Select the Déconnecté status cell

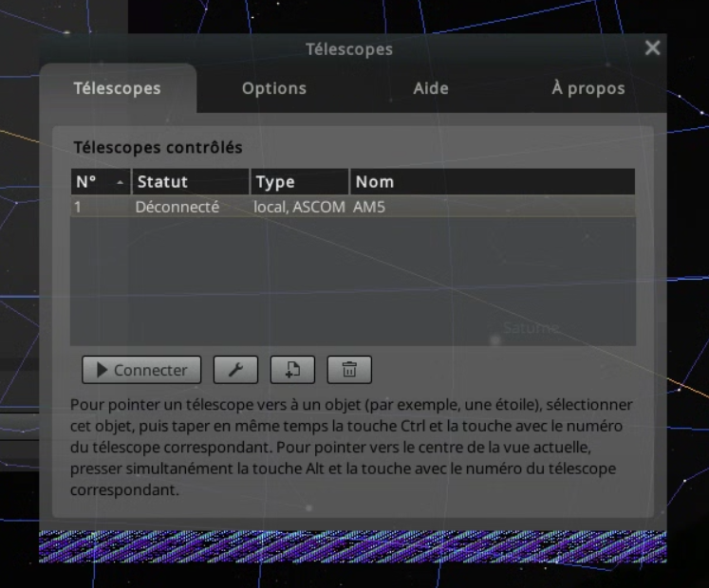point(177,207)
